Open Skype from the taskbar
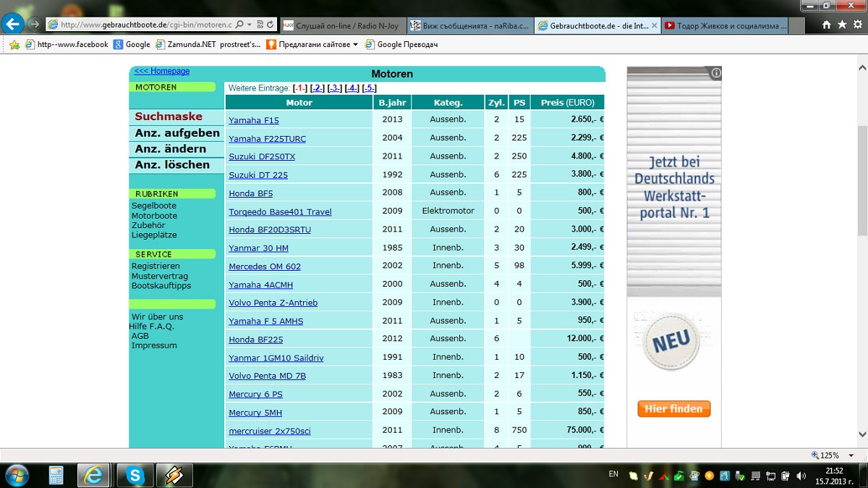 (x=135, y=476)
